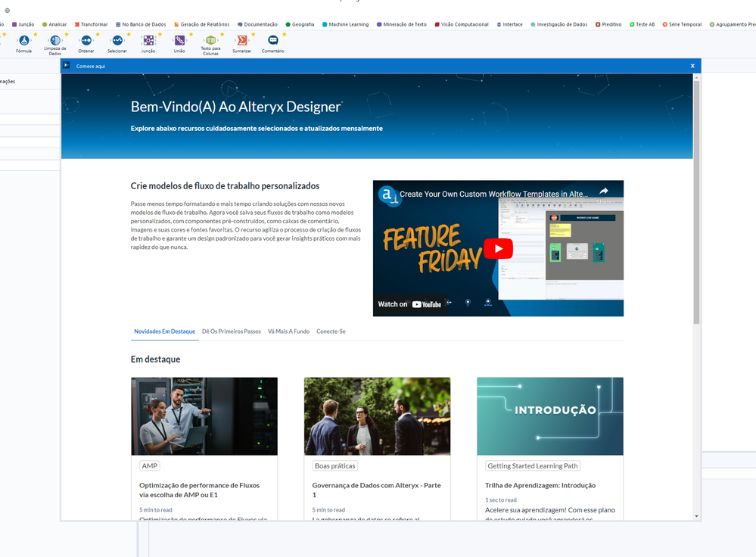
Task: Click the welcome window vertical scrollbar thumb
Action: (696, 203)
